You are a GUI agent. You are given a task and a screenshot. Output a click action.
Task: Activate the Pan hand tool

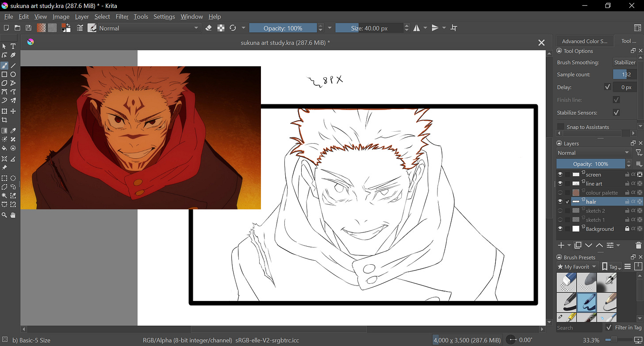13,215
